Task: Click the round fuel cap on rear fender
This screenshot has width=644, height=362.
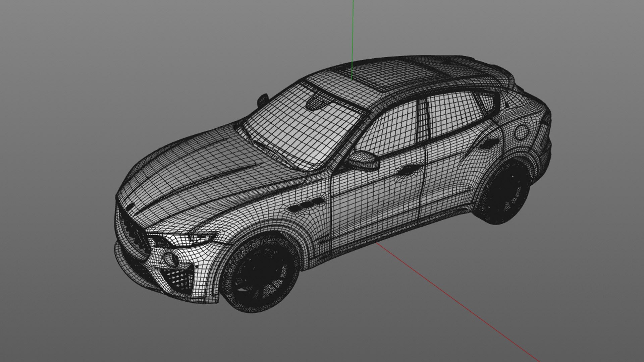Action: pos(521,132)
